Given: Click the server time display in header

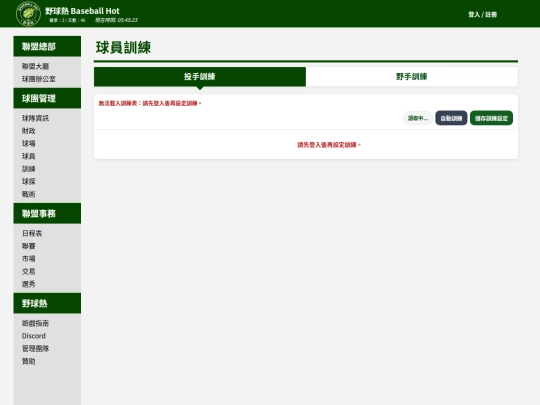Looking at the screenshot, I should point(116,20).
